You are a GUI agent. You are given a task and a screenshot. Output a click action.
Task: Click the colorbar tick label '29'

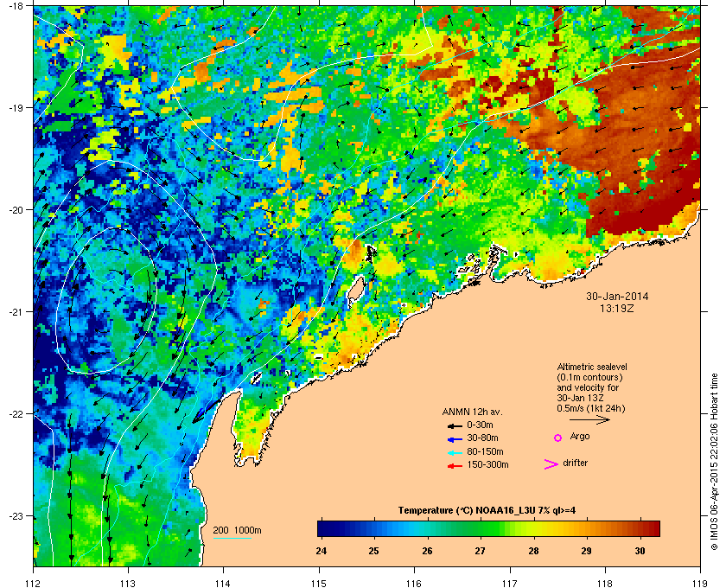[586, 551]
